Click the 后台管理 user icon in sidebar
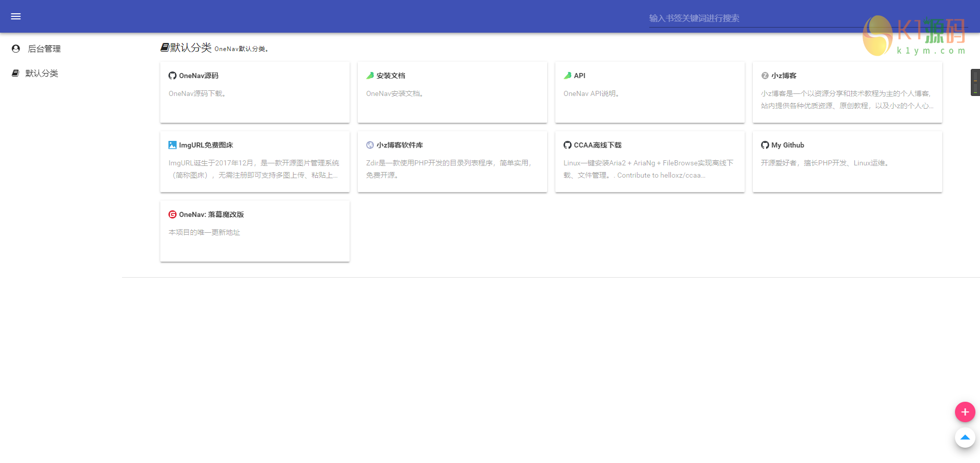The width and height of the screenshot is (980, 463). pyautogui.click(x=16, y=48)
